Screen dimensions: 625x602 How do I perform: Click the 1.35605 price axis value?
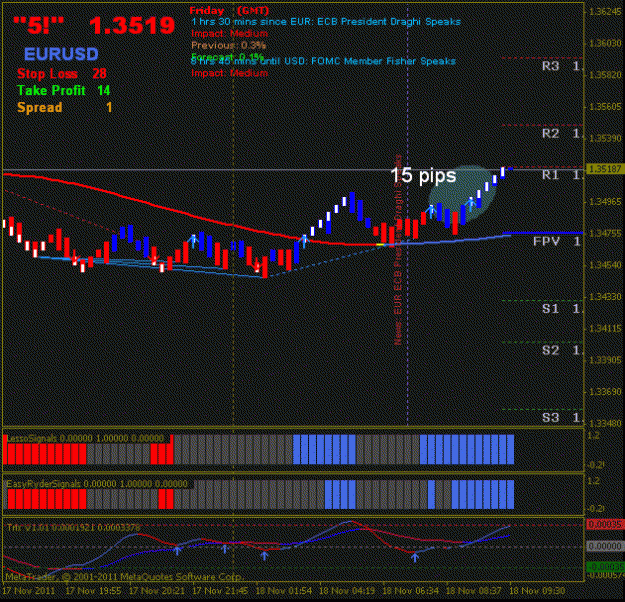(x=606, y=107)
